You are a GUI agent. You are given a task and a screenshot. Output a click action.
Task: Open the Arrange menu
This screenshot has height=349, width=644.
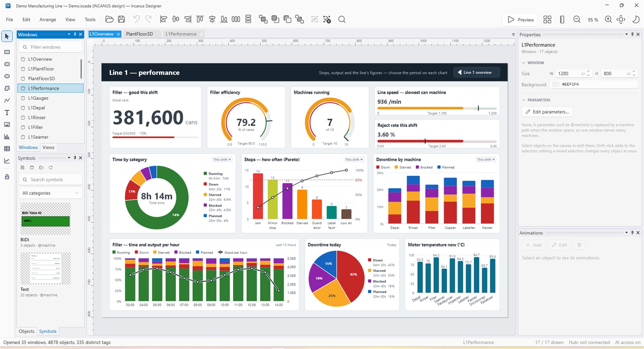point(48,19)
